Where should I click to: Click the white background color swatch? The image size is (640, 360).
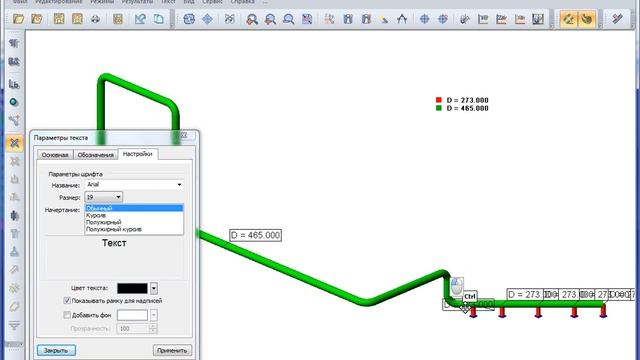coord(132,315)
